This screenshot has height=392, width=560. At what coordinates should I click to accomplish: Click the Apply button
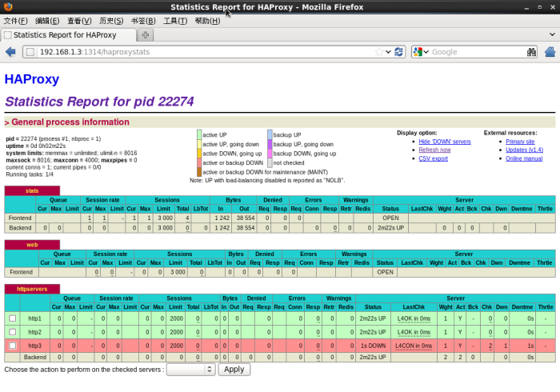point(234,370)
